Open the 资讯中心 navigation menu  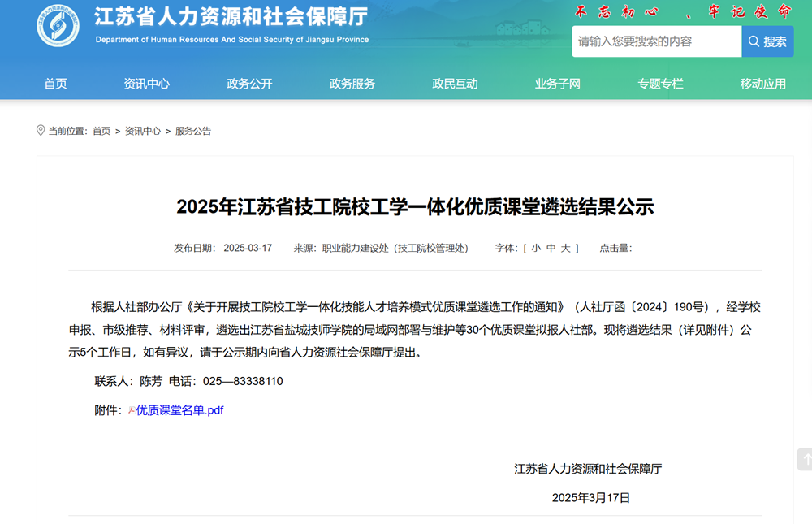[146, 84]
